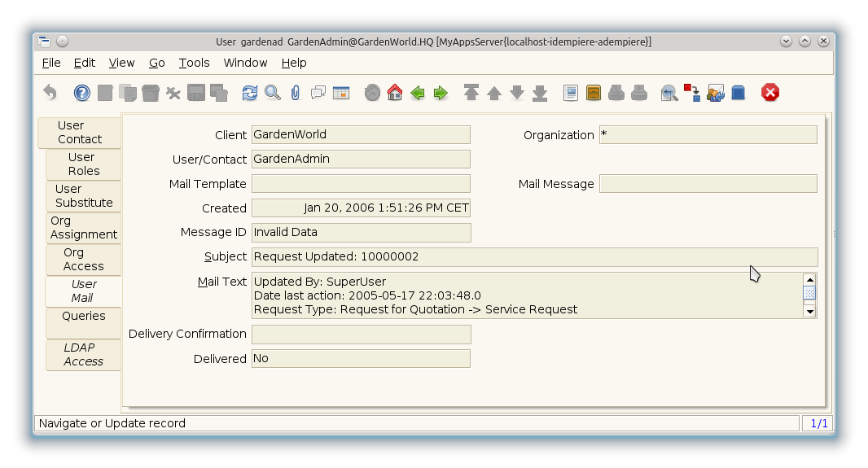
Task: Open the Chat speech bubble icon
Action: tap(318, 93)
